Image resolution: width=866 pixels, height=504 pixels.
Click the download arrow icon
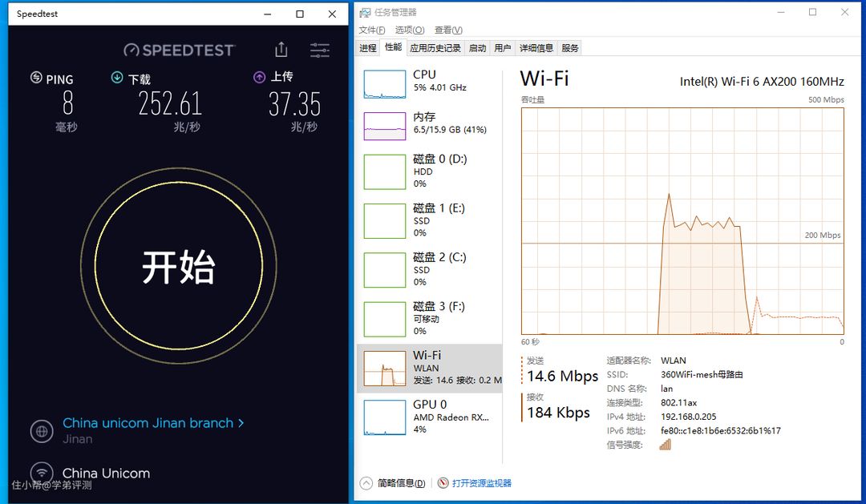[x=117, y=78]
